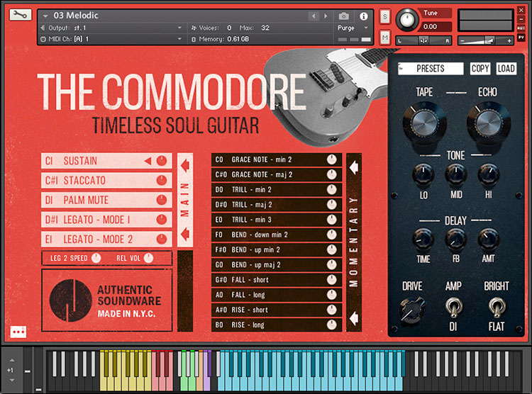Flip the BRIGHT / FLAT toggle switch
Image resolution: width=532 pixels, height=394 pixels.
[x=497, y=308]
